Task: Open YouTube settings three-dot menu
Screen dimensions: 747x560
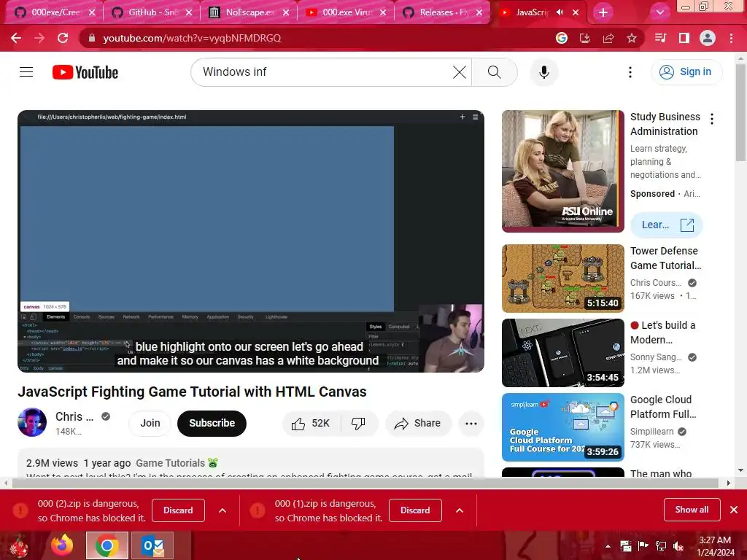Action: [x=630, y=72]
